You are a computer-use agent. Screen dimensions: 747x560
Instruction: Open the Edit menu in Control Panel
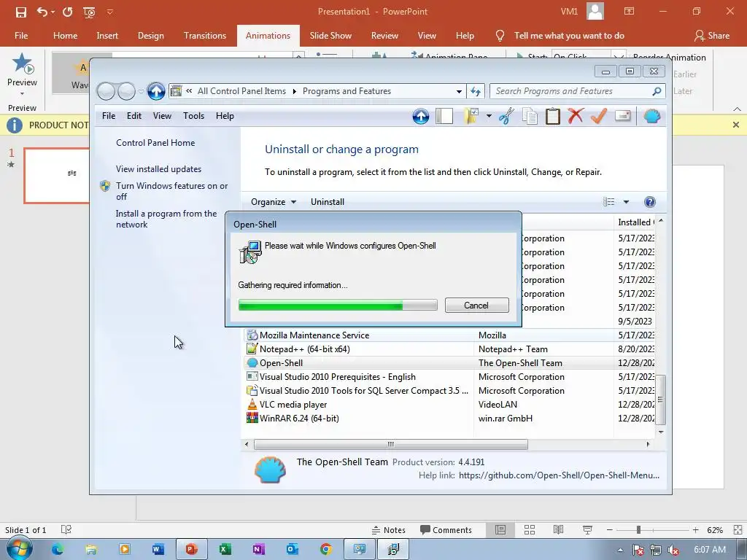point(134,116)
